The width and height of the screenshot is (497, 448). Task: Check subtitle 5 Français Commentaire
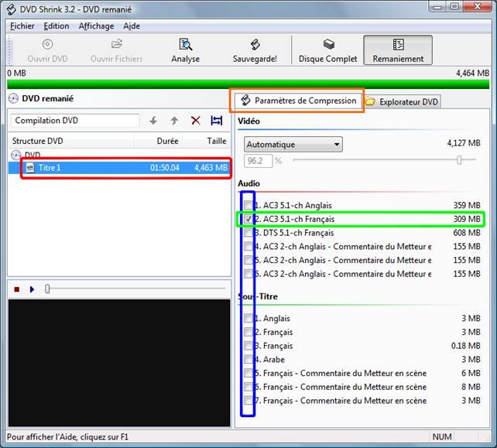pyautogui.click(x=248, y=373)
